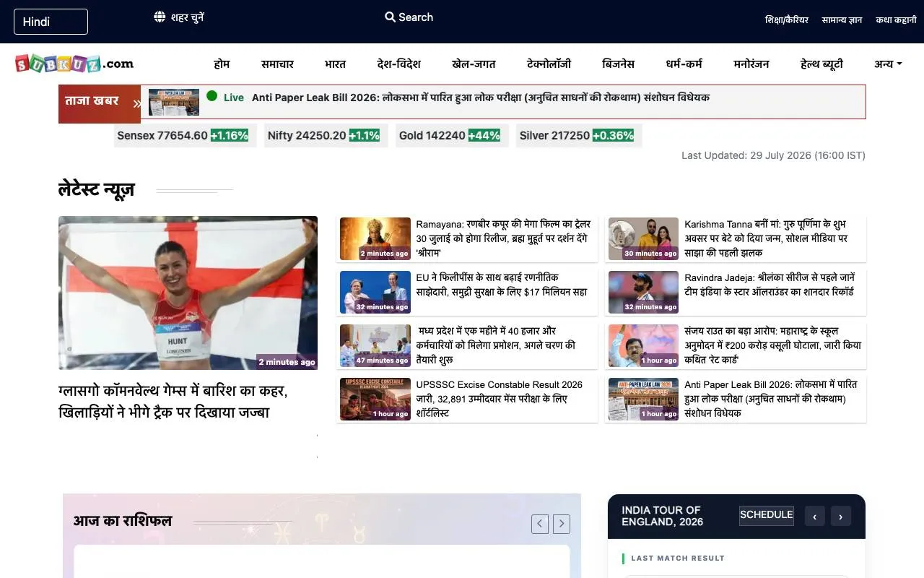The height and width of the screenshot is (578, 924).
Task: Select the खेल-जगत menu item
Action: (474, 64)
